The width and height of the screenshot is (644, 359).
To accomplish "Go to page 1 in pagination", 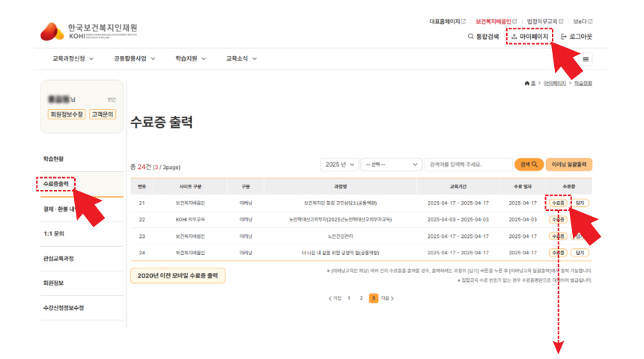I will (349, 298).
